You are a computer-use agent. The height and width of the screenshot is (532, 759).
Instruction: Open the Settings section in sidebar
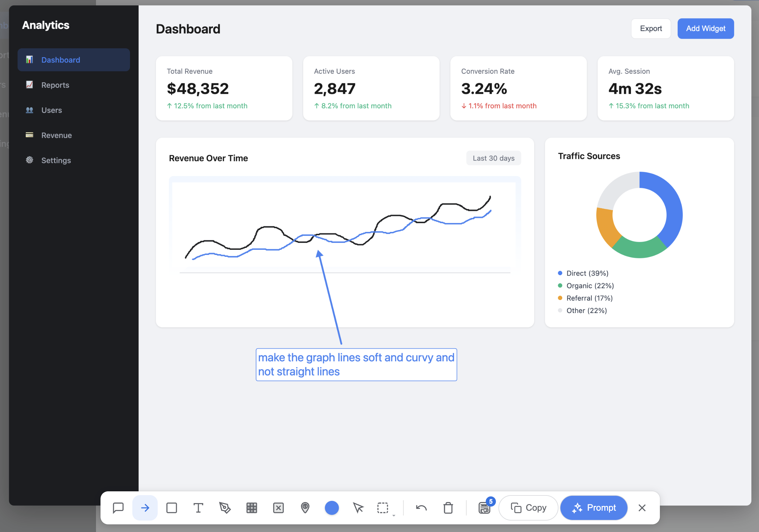click(56, 160)
